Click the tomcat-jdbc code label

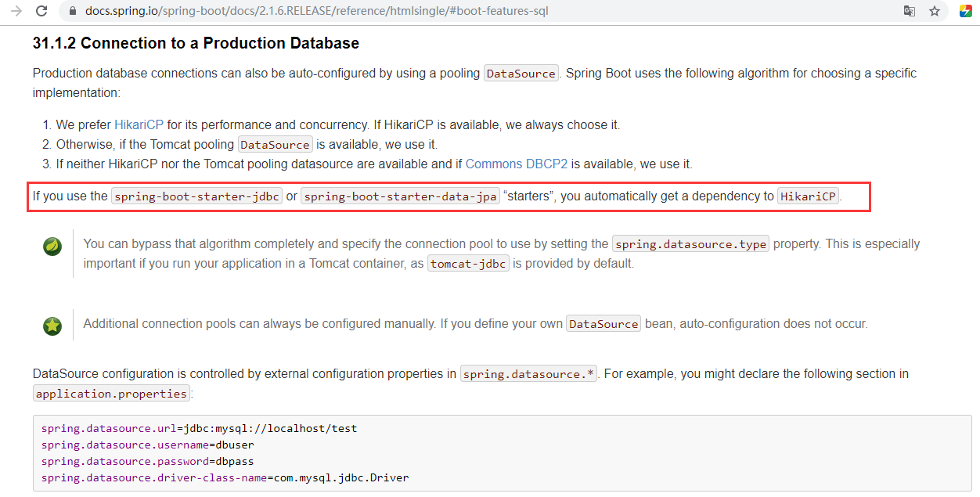(x=468, y=263)
